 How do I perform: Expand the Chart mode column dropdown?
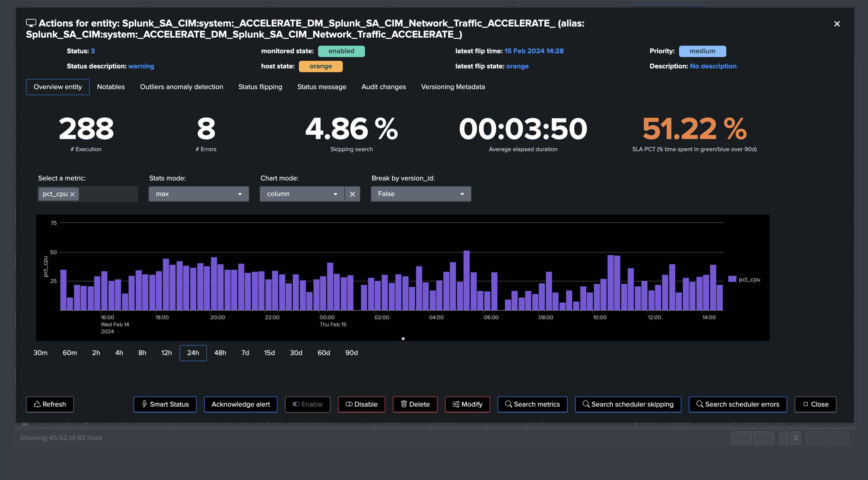[x=302, y=194]
